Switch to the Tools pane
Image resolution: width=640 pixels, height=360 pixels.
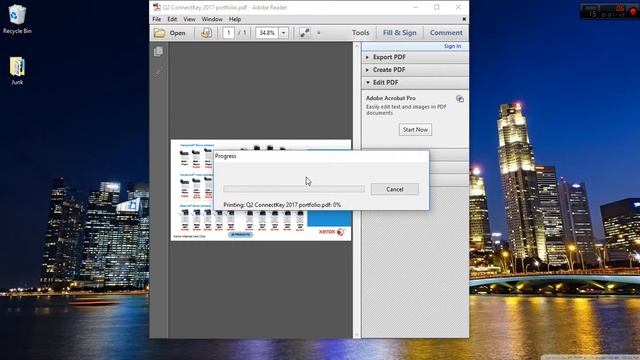(360, 33)
